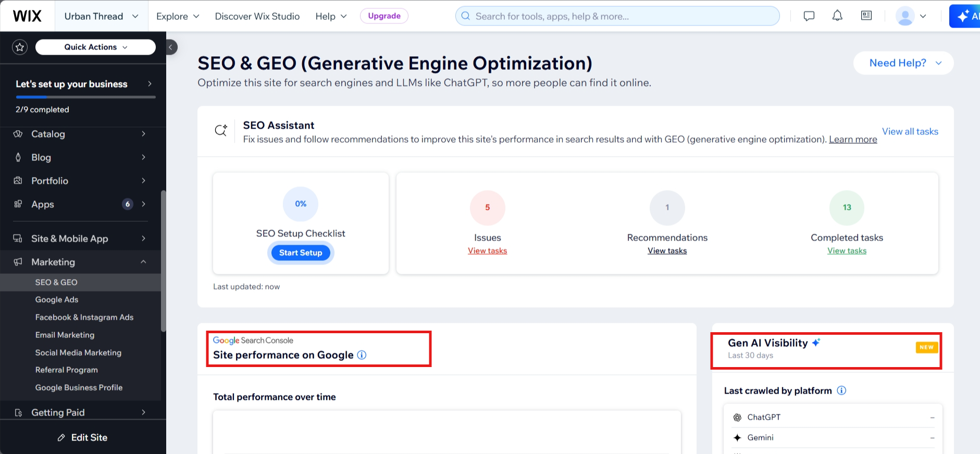Click the Apps grid icon in sidebar
The width and height of the screenshot is (980, 454).
tap(18, 204)
